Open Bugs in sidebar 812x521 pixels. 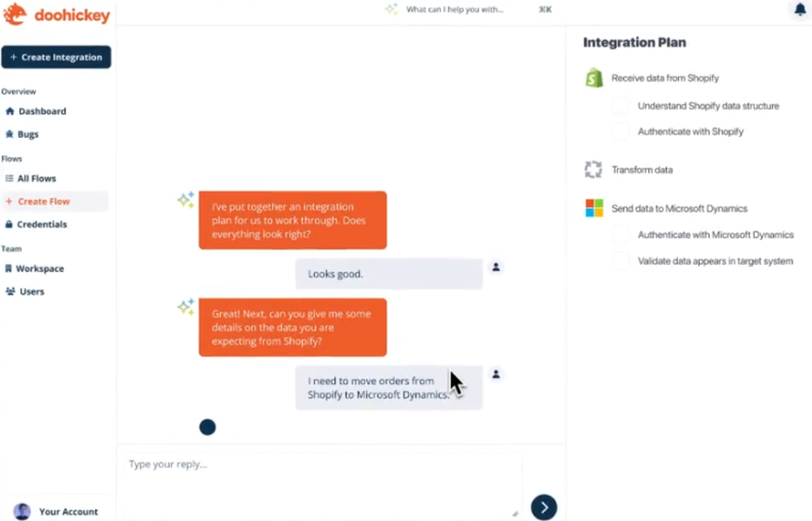coord(55,134)
